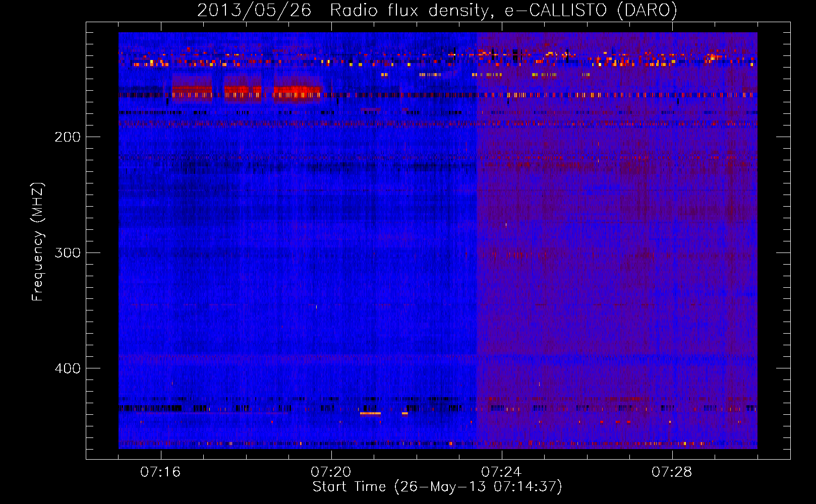816x504 pixels.
Task: Click the 07:16 time tick label
Action: coord(160,472)
